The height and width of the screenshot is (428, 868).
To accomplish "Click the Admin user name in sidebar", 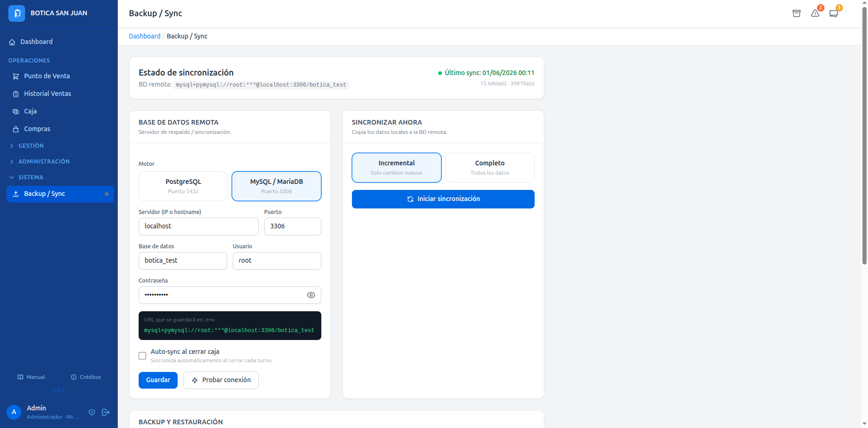I will 36,408.
